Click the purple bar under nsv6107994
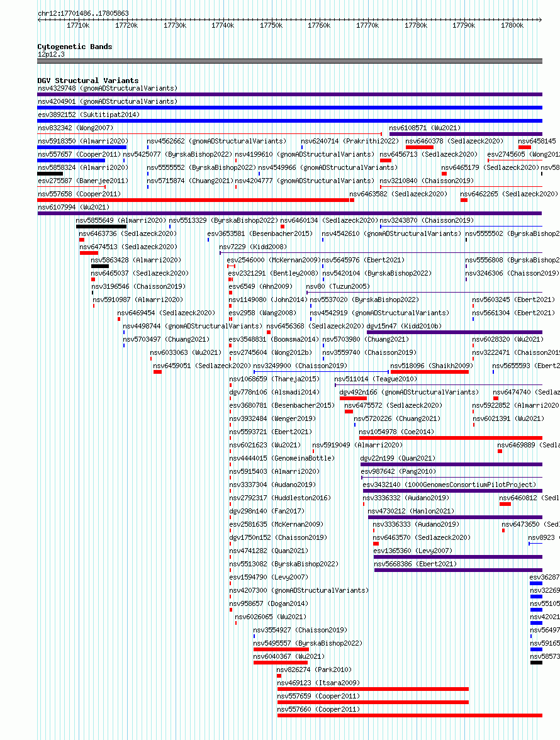Screen dimensions: 560x740 289,213
